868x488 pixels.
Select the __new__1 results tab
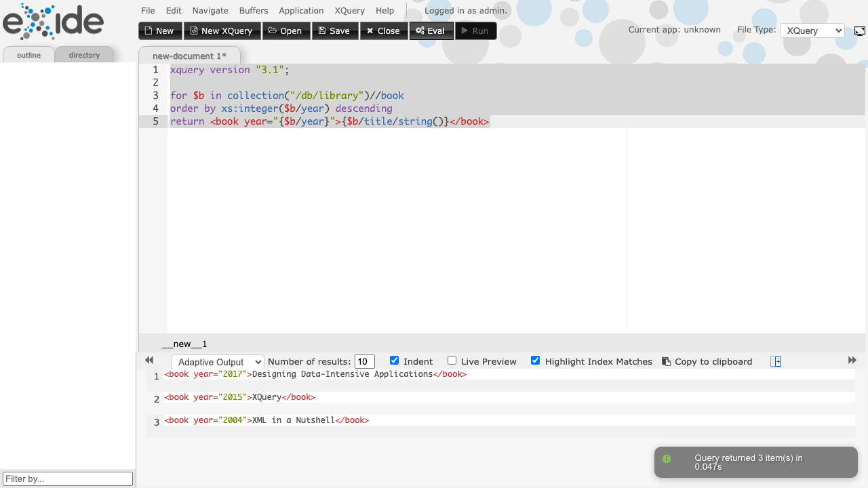point(184,344)
